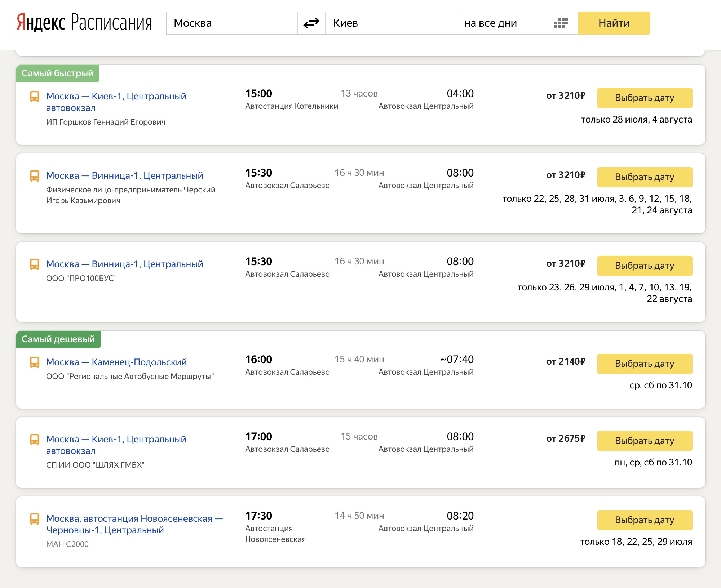
Task: Click duration '15 ч 40 мин'
Action: click(x=359, y=360)
